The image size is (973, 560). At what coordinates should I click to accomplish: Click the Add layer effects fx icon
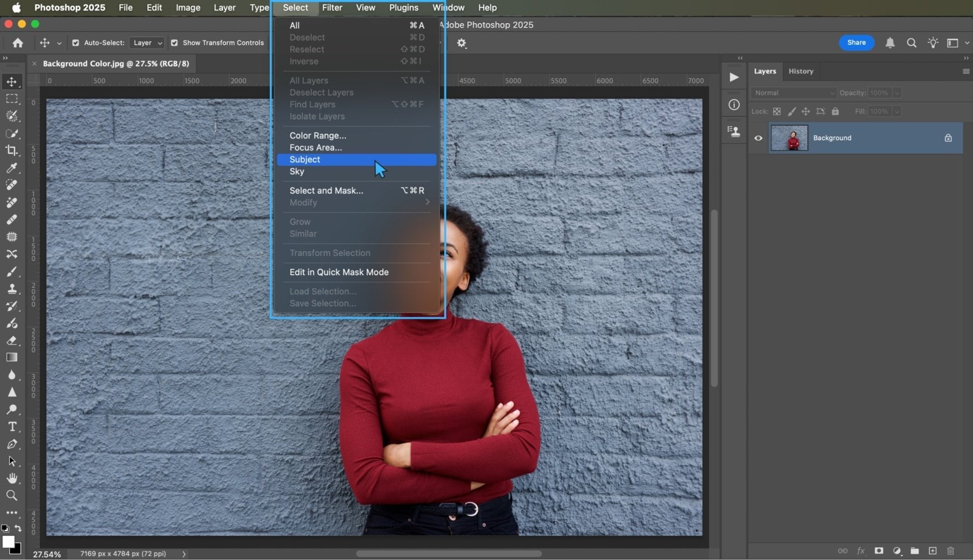click(x=861, y=551)
